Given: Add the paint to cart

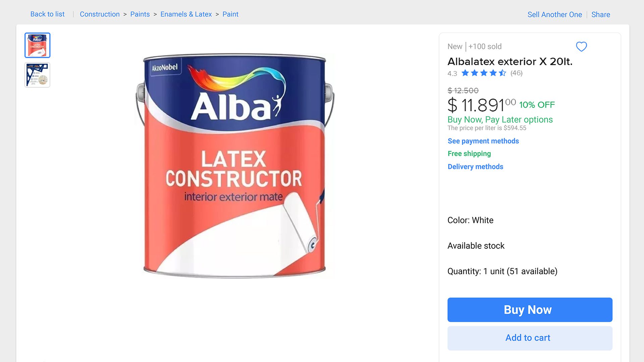Looking at the screenshot, I should [530, 338].
